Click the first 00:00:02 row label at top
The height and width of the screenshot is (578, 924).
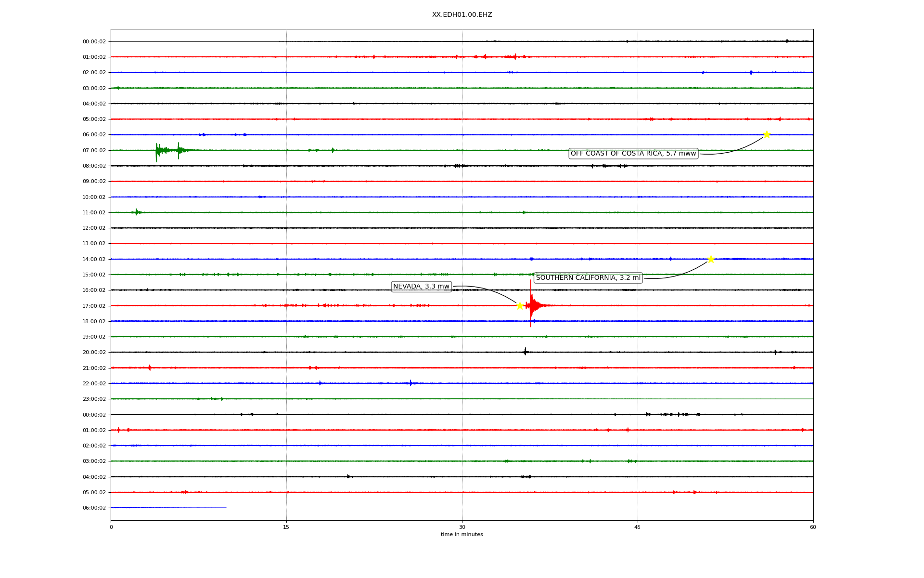click(94, 41)
